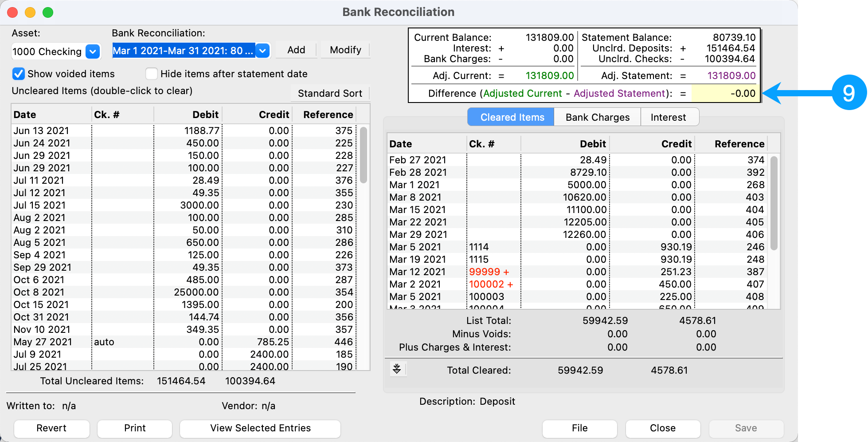
Task: Uncheck Show voided items checkbox
Action: [x=19, y=74]
